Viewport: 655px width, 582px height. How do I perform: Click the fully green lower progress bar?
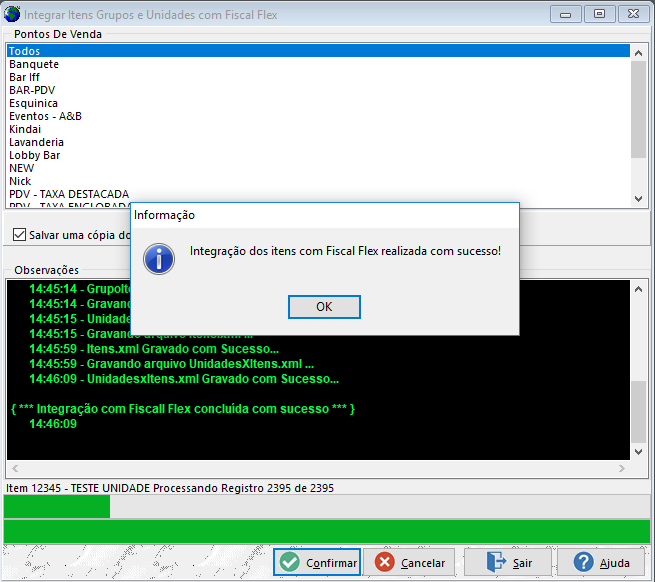[327, 531]
